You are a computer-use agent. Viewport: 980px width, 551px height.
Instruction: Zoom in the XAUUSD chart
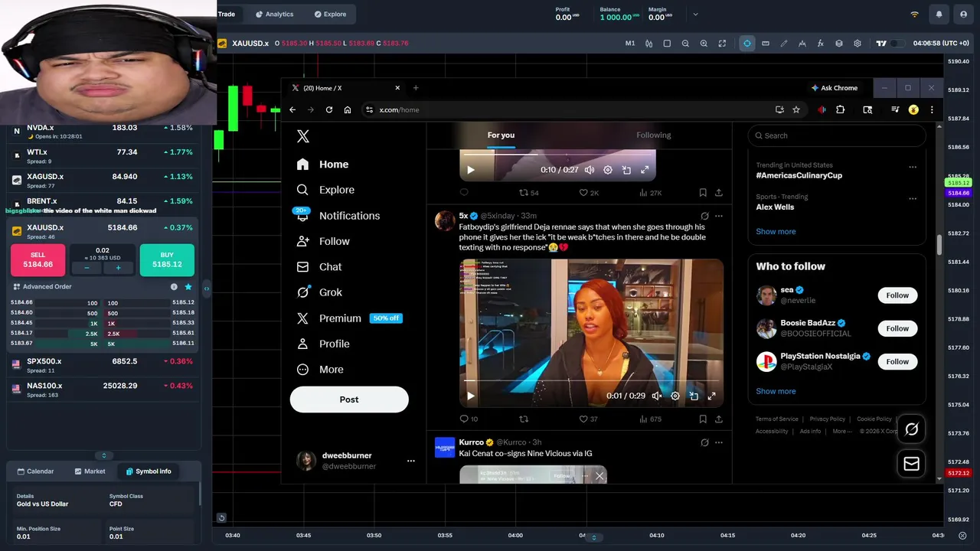704,44
